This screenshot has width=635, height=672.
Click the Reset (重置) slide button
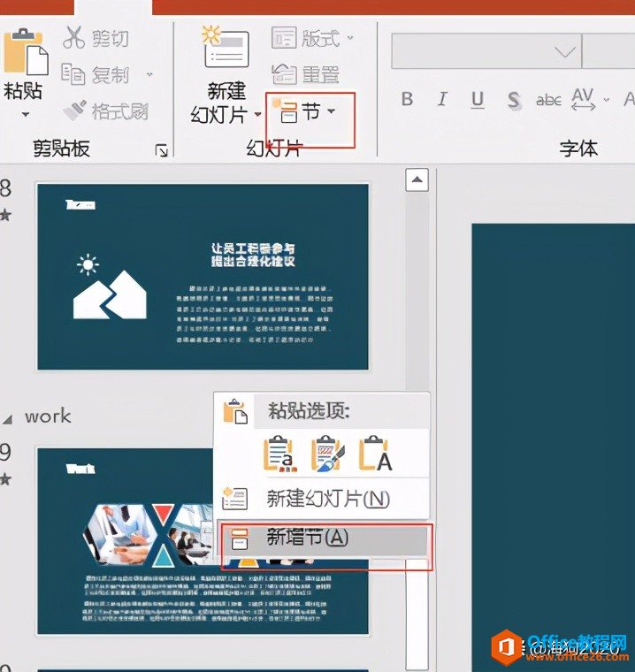306,74
